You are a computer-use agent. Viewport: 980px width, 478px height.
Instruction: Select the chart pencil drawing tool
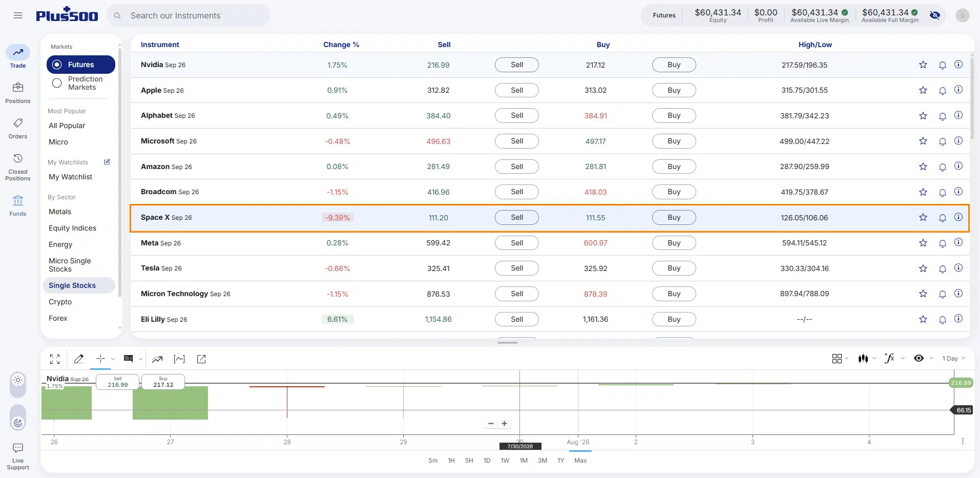[x=78, y=359]
